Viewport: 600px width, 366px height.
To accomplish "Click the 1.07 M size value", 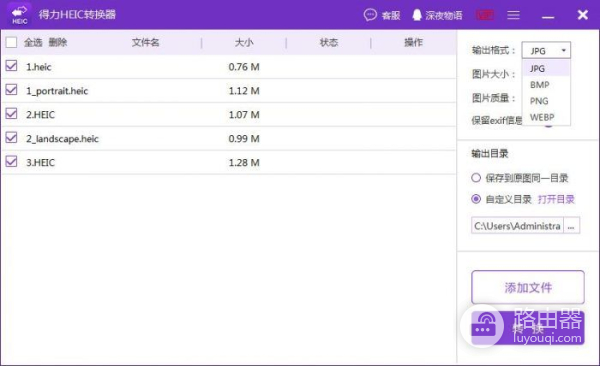I will [x=244, y=114].
